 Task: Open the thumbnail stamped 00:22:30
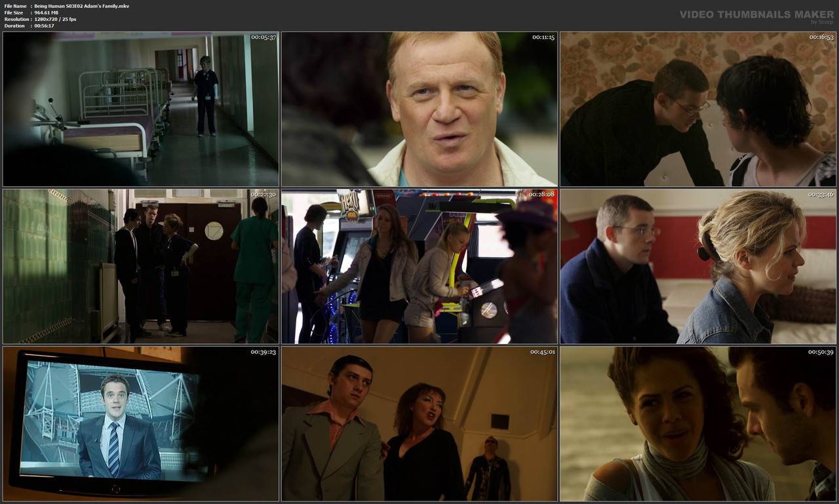coord(141,267)
